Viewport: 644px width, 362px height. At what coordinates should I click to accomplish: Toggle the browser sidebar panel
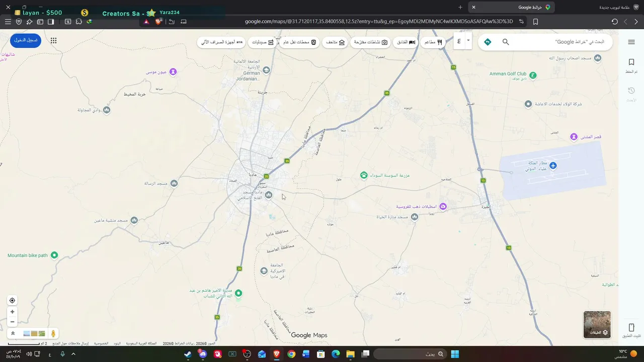click(x=51, y=22)
